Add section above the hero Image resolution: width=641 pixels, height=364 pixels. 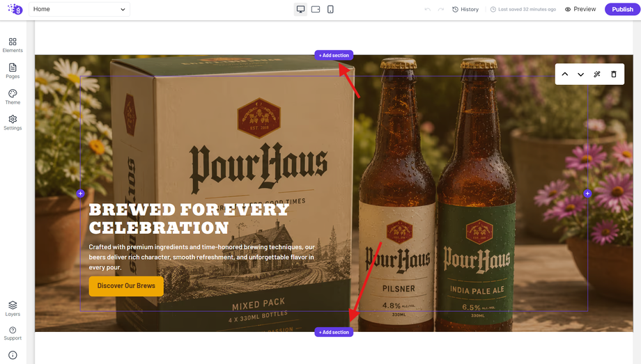click(x=334, y=55)
